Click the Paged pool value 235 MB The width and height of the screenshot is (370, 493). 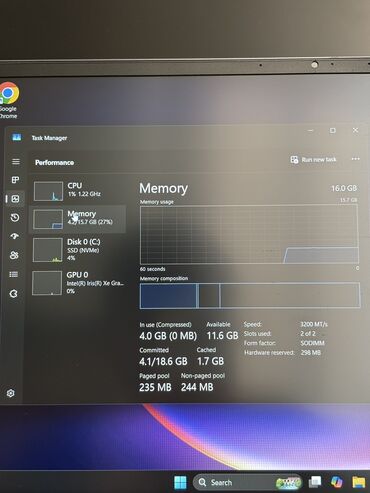(155, 387)
